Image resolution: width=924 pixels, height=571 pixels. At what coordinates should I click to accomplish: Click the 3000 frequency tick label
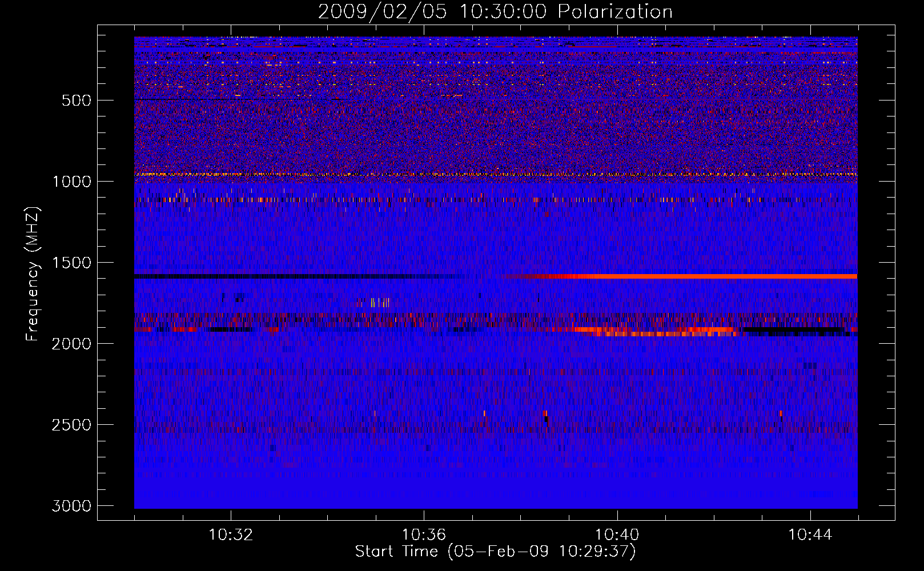[71, 506]
